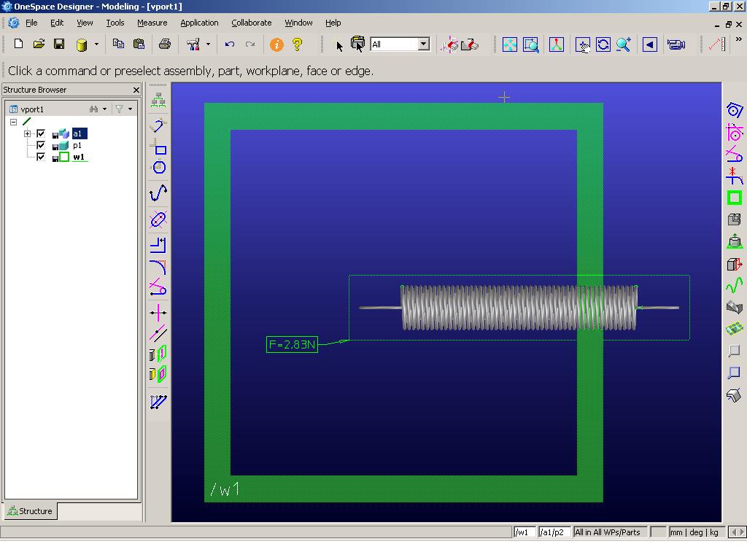Select the circle drawing tool
Image resolution: width=747 pixels, height=560 pixels.
tap(158, 167)
